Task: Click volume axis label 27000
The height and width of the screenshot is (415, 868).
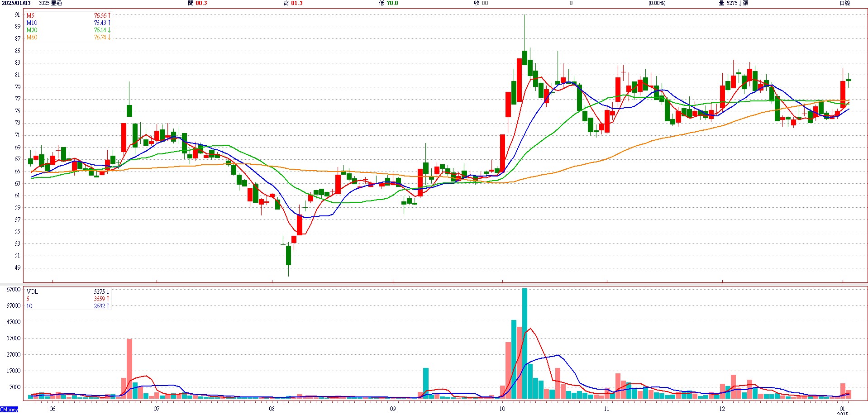Action: point(14,354)
